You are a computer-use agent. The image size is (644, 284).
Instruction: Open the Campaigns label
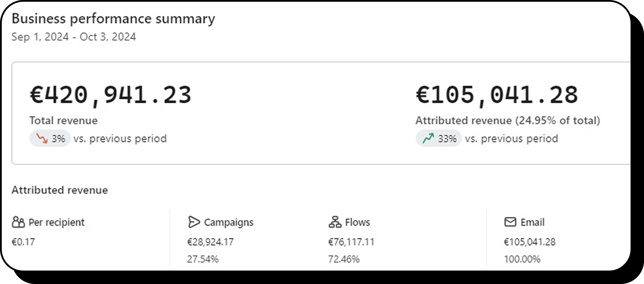(x=228, y=222)
